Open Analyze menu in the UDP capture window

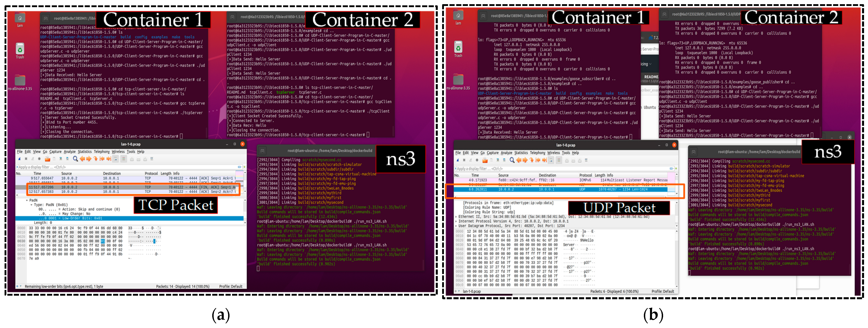point(506,153)
